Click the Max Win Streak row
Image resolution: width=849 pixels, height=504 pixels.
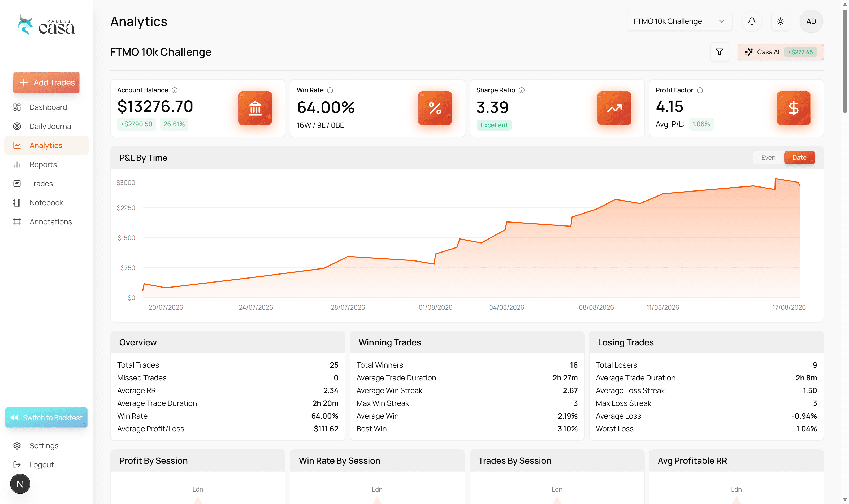467,403
